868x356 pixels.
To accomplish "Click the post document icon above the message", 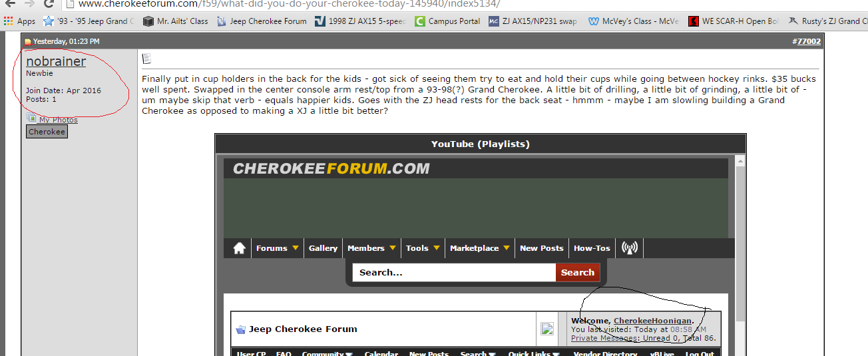I will tap(146, 59).
